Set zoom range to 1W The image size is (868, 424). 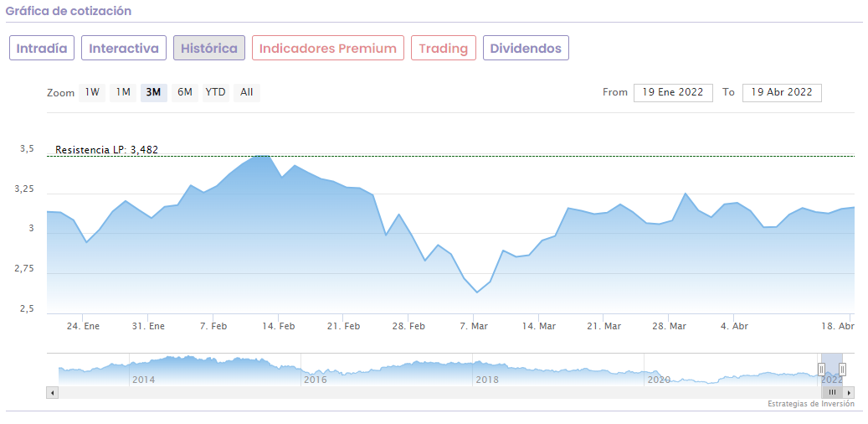92,92
